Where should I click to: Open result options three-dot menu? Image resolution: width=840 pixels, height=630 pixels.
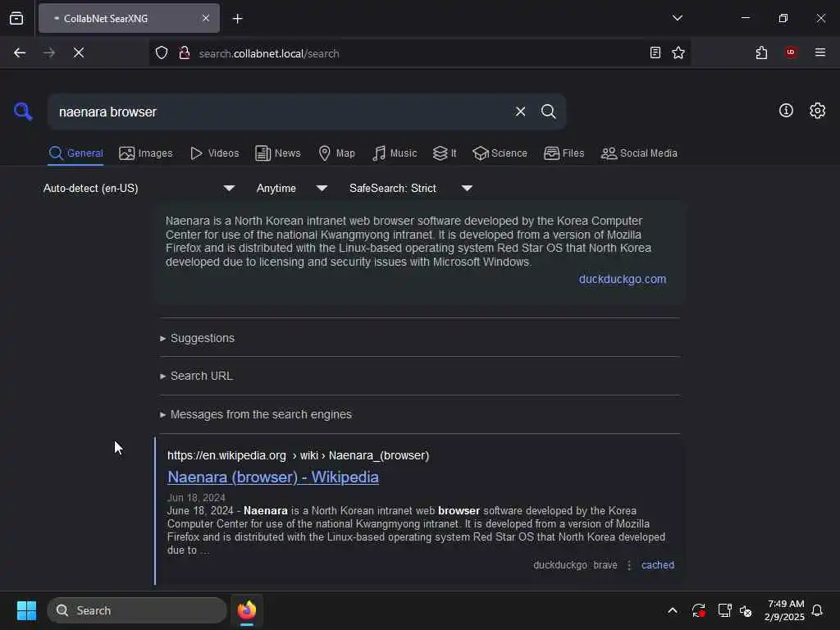pyautogui.click(x=629, y=565)
